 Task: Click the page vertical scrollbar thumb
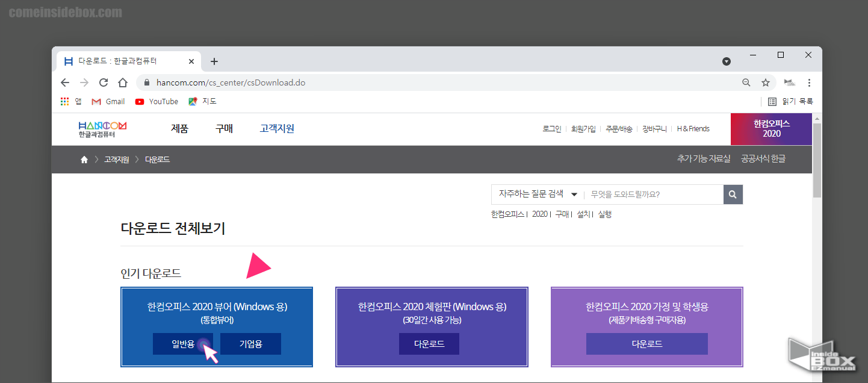point(817,159)
